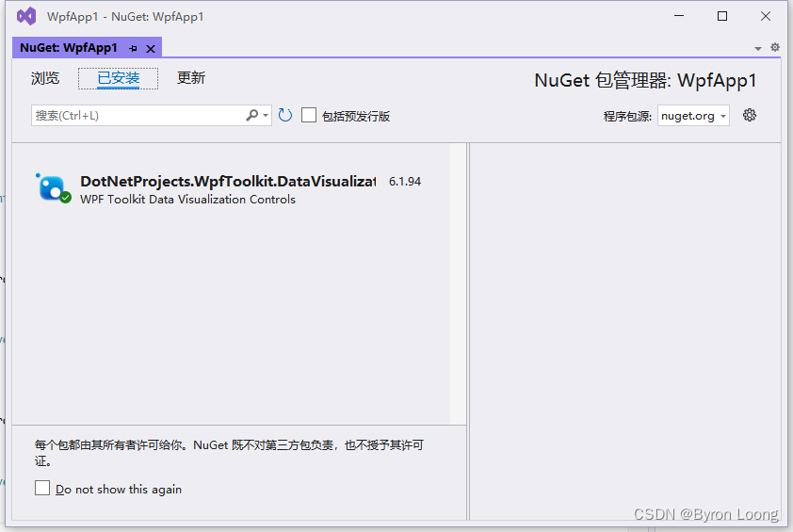The height and width of the screenshot is (532, 793).
Task: Click the package icon with green checkmark
Action: 53,188
